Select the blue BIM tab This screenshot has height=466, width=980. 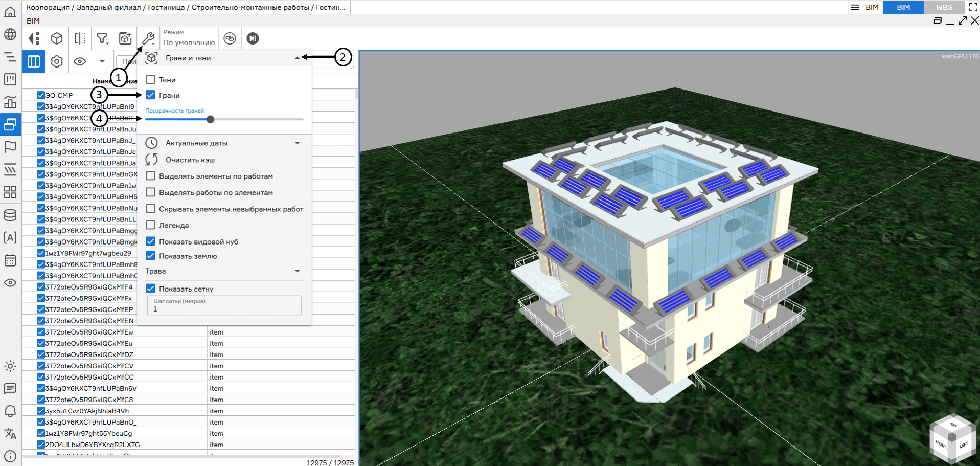coord(903,7)
